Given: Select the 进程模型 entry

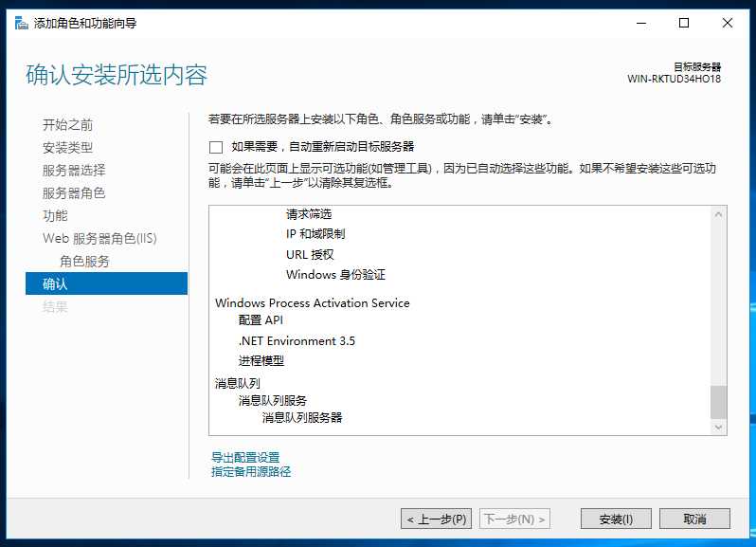Looking at the screenshot, I should point(261,361).
